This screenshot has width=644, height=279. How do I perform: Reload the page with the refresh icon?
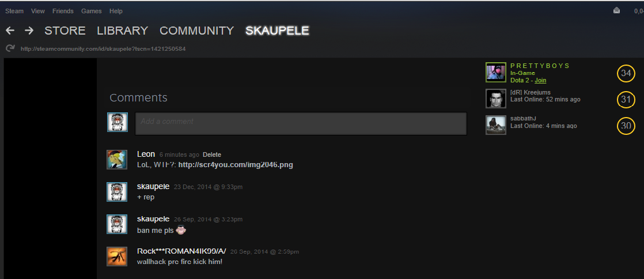click(x=10, y=48)
